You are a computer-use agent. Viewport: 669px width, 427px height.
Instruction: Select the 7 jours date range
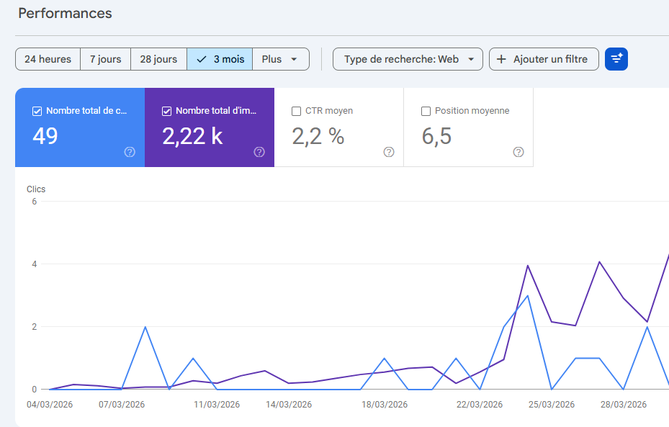point(105,59)
